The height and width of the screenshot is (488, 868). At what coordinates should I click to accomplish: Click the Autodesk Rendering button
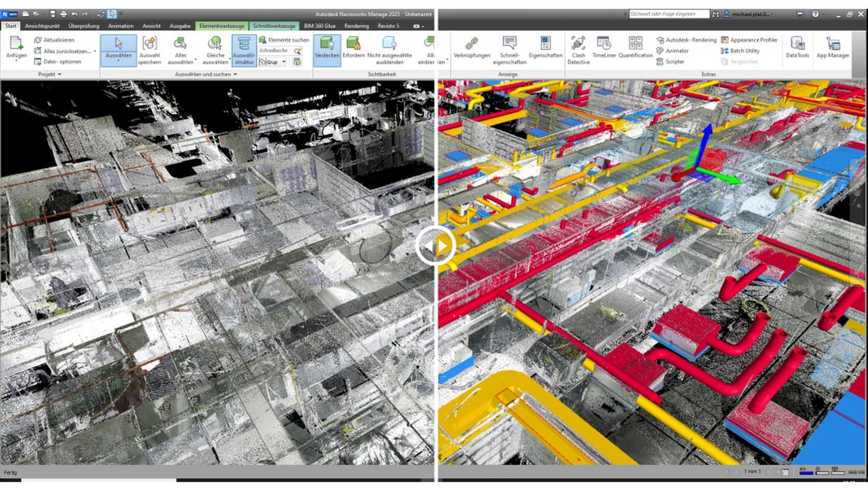tap(686, 40)
